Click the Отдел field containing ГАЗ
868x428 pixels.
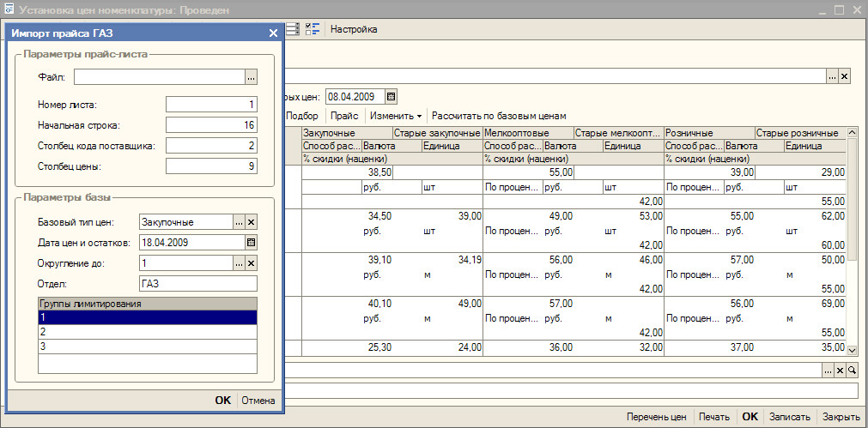[198, 284]
